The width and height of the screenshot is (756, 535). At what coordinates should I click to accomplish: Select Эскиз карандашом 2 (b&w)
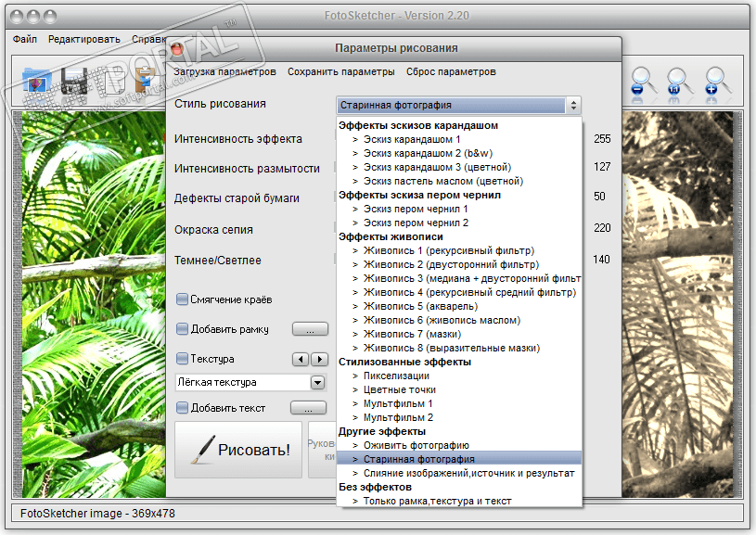[459, 153]
